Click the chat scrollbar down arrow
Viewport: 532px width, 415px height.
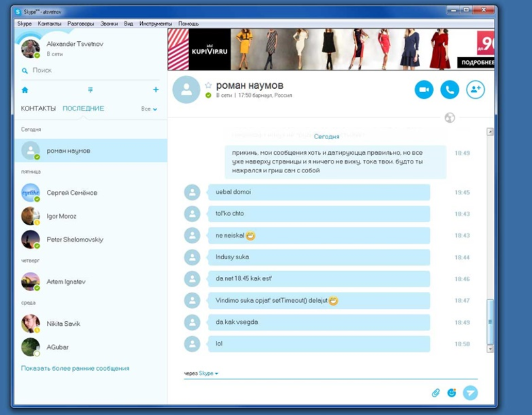490,349
